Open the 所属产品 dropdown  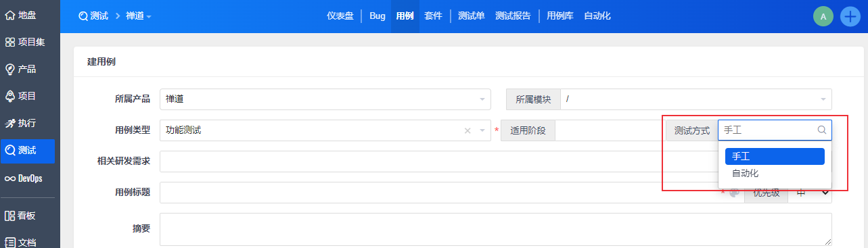coord(325,99)
